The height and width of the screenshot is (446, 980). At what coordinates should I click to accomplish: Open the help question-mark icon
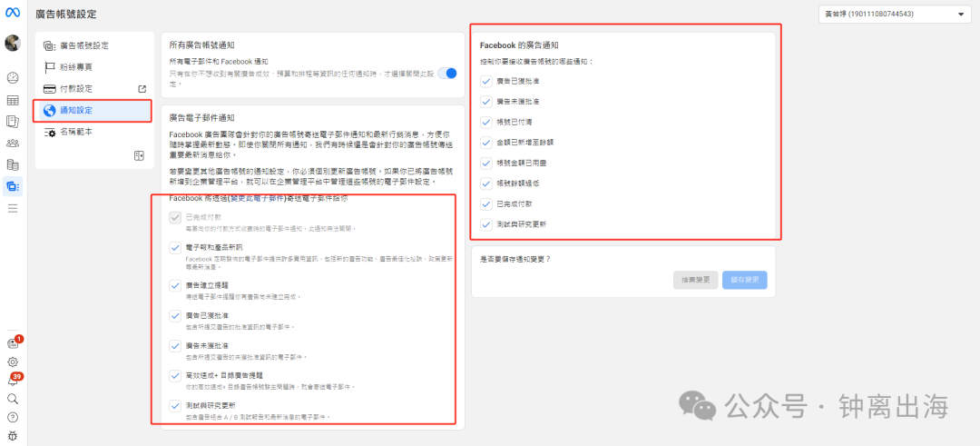coord(13,417)
